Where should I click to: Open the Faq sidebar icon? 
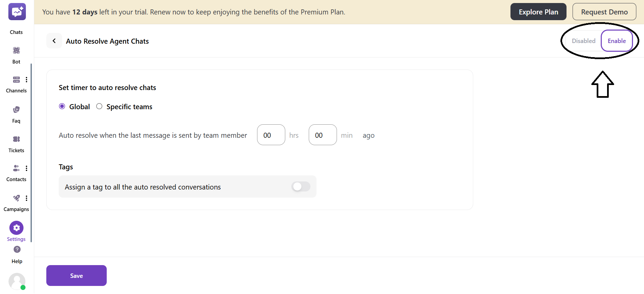[16, 110]
